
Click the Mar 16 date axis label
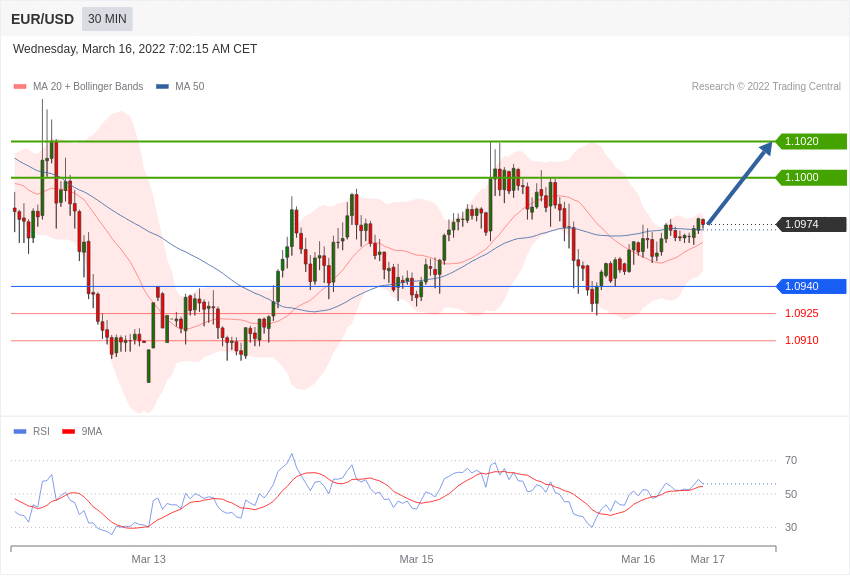click(x=638, y=559)
